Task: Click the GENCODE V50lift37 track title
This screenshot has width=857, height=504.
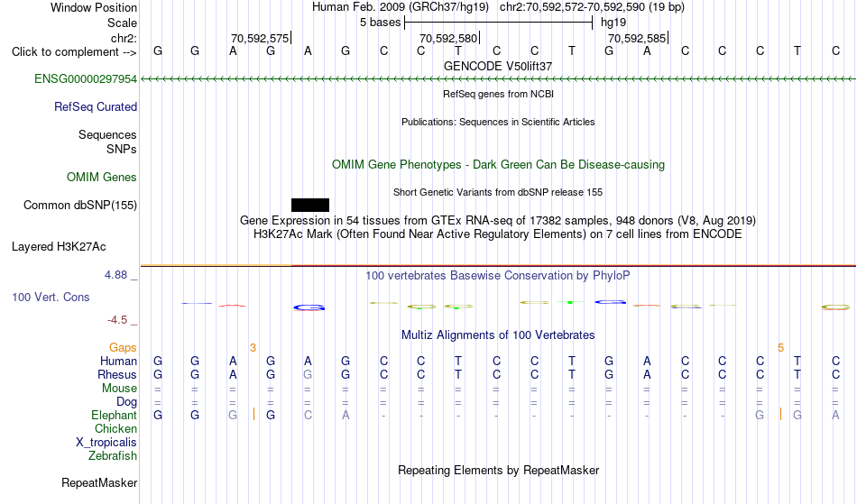Action: coord(498,66)
